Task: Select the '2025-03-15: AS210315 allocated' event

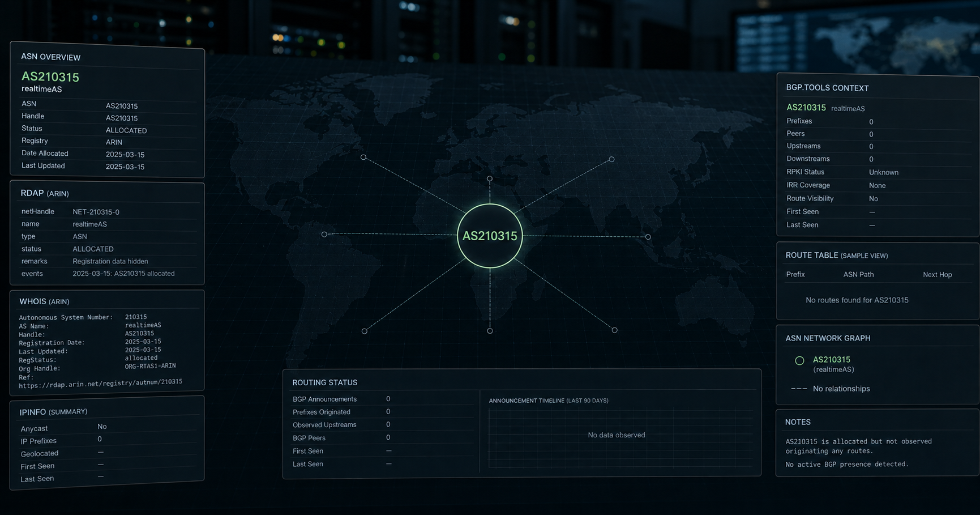Action: [x=123, y=274]
